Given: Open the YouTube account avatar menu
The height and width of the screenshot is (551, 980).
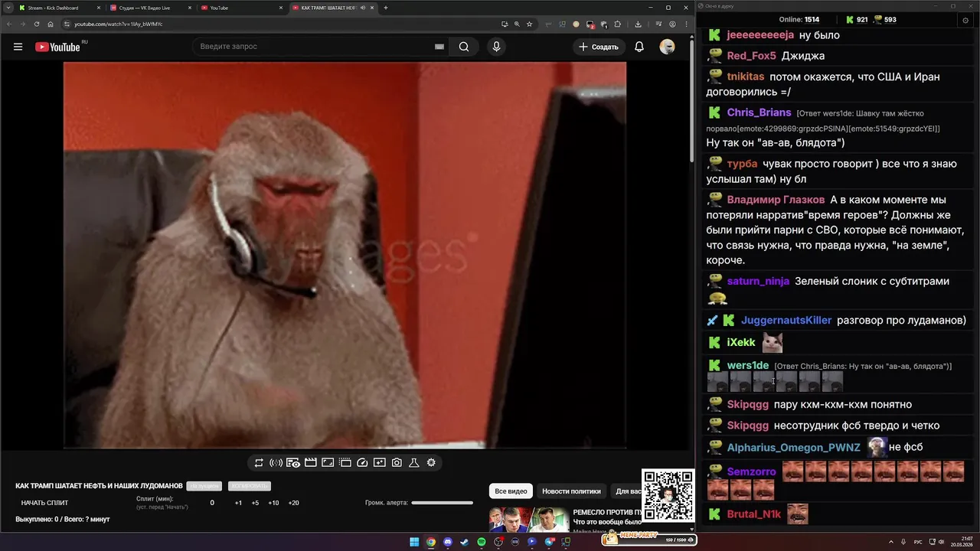Looking at the screenshot, I should click(x=668, y=47).
